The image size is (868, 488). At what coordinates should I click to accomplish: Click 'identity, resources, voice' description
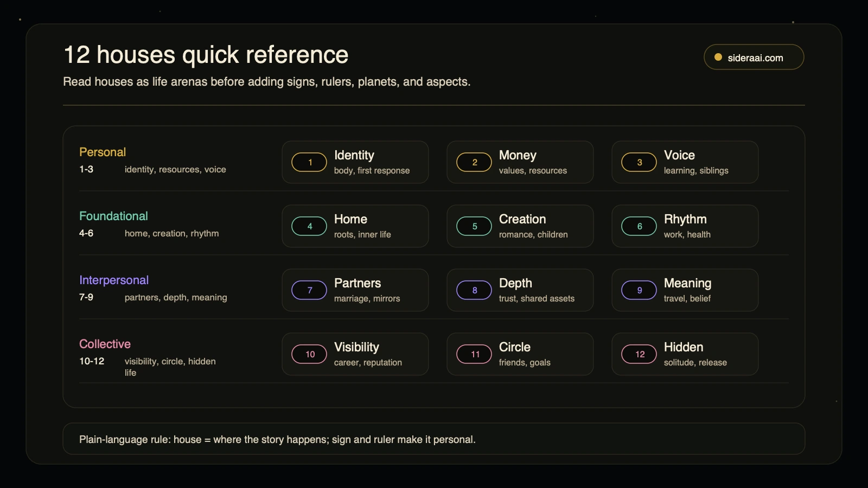(x=175, y=169)
